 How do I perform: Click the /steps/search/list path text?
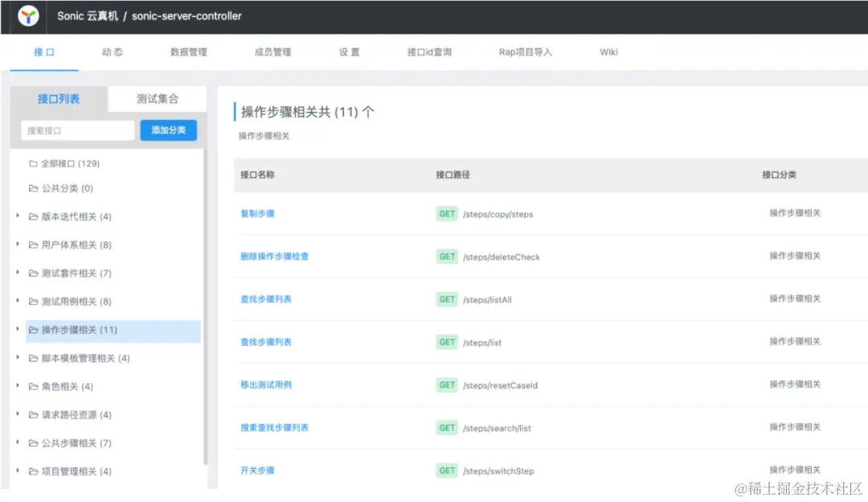[497, 428]
